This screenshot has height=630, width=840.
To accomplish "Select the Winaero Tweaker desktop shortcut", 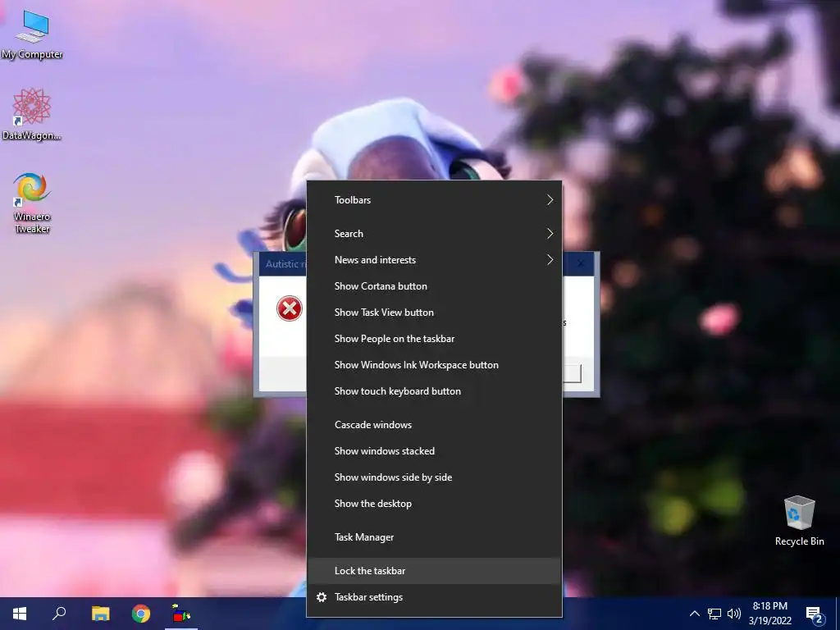I will point(32,203).
